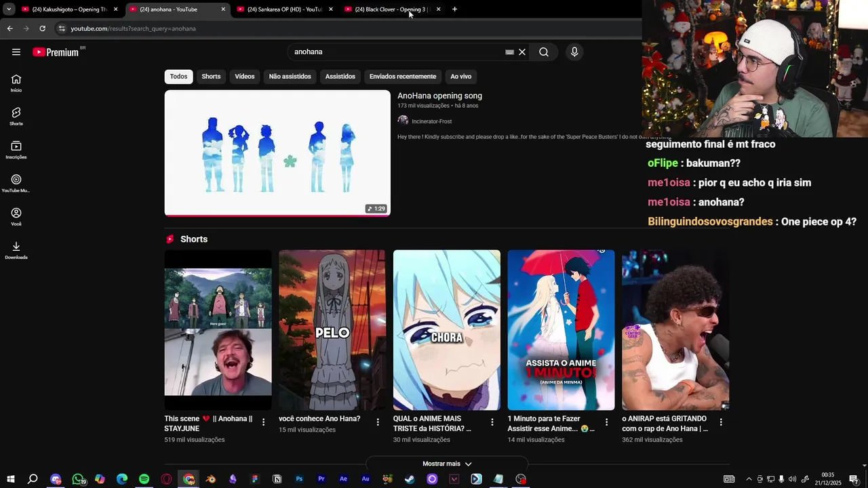Open options for ANIRAP está GRITANDO short
Screen dimensions: 868x488
point(721,422)
